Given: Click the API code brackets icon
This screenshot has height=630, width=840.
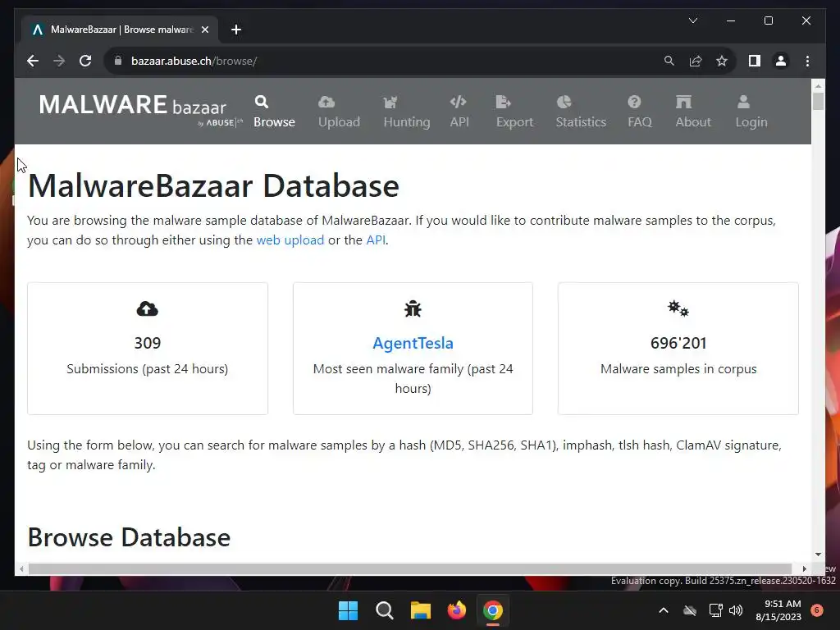Looking at the screenshot, I should 458,102.
